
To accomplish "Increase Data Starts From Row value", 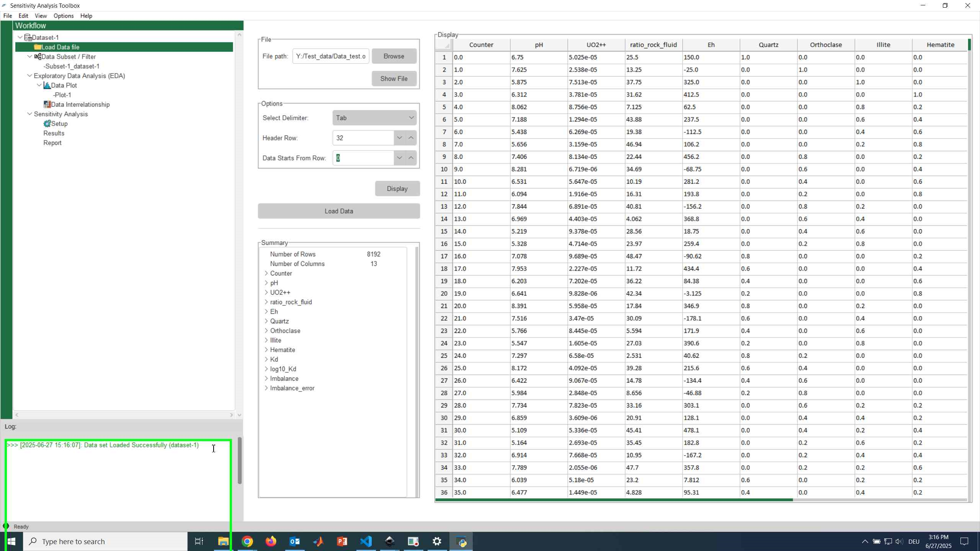I will (411, 158).
